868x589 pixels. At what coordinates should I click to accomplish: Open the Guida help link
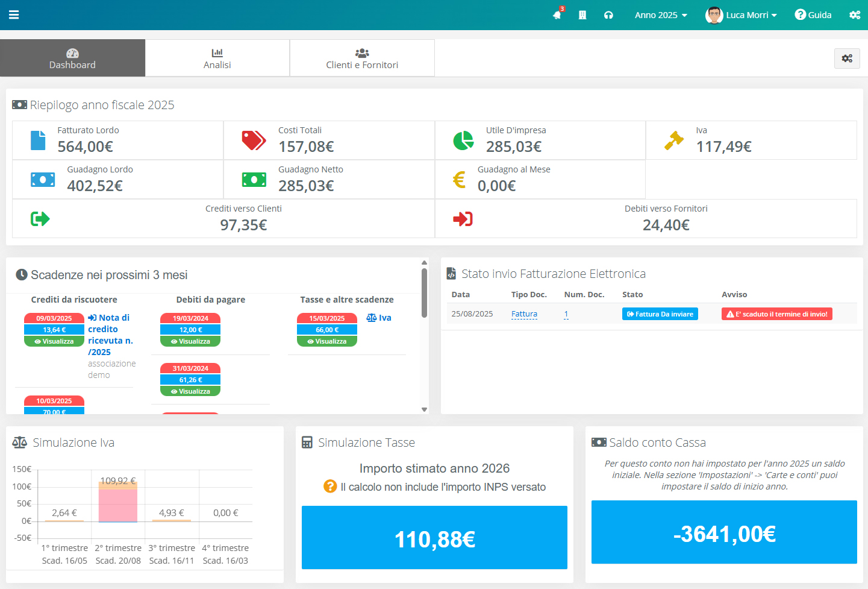click(813, 15)
